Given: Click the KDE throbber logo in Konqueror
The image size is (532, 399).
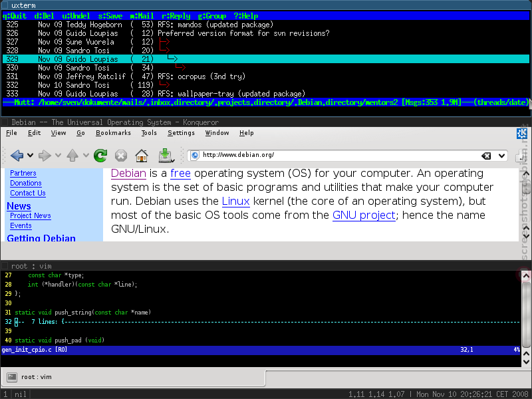Looking at the screenshot, I should 522,134.
